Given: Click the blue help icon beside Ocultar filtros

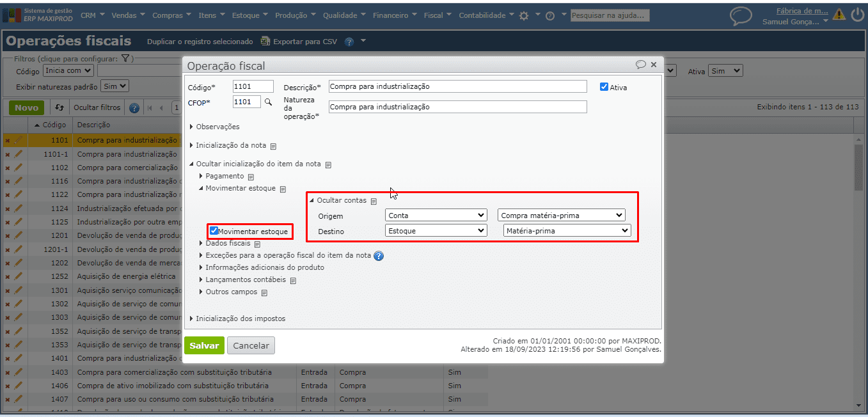Looking at the screenshot, I should (134, 108).
